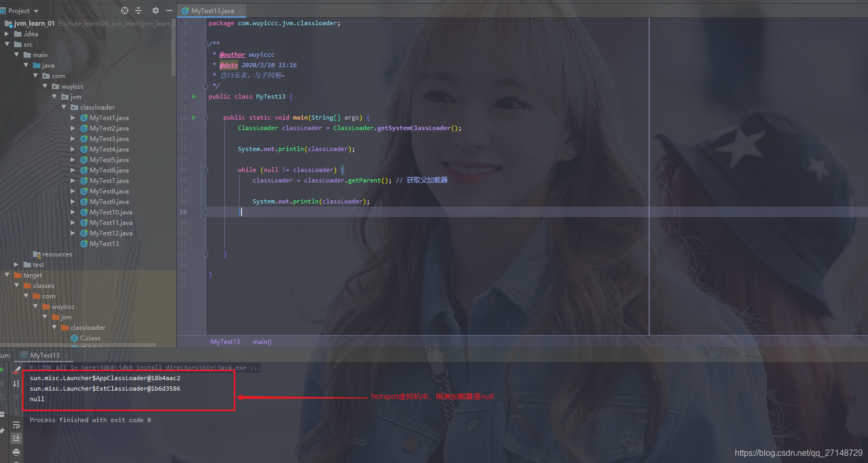Collapse the target folder
Image resolution: width=868 pixels, height=463 pixels.
pyautogui.click(x=7, y=275)
